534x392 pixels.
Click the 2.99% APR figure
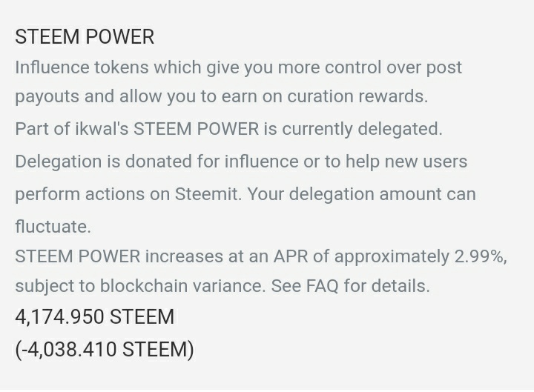[x=481, y=256]
